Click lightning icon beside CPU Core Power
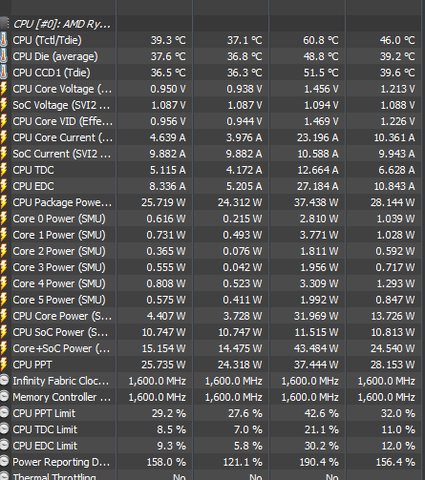The image size is (425, 480). click(4, 316)
